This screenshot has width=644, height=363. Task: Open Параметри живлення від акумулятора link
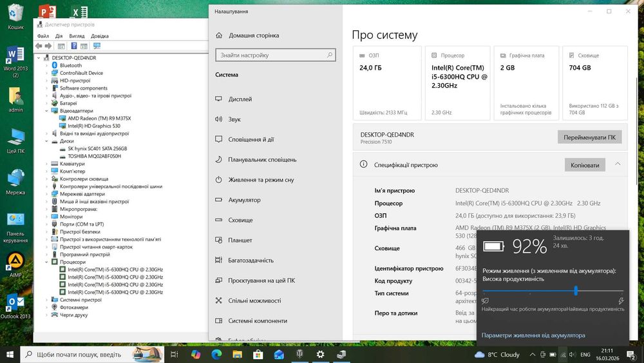533,335
